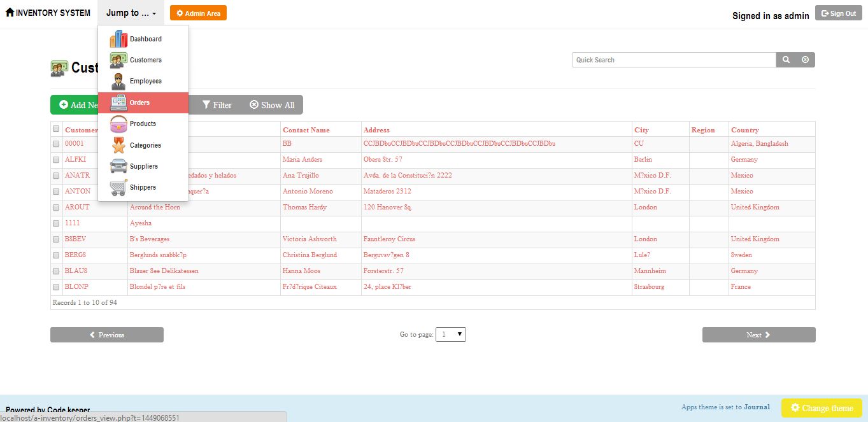The image size is (868, 422).
Task: Click the home icon beside INVENTORY SYSTEM
Action: tap(10, 13)
